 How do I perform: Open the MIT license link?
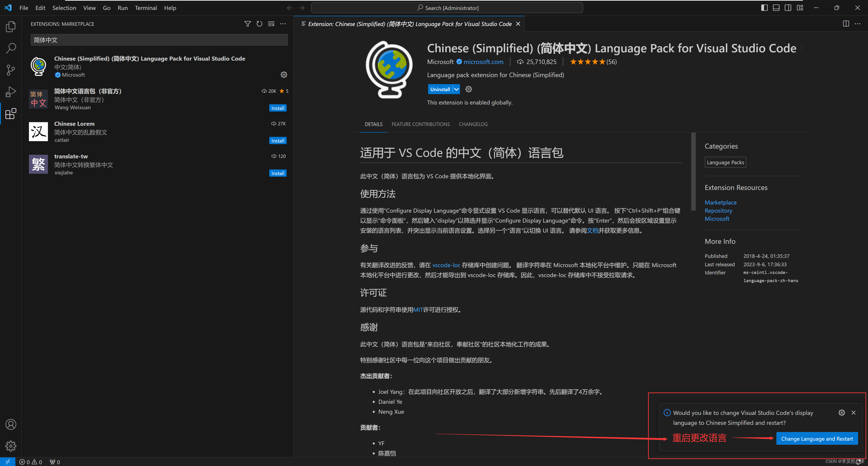click(x=418, y=309)
